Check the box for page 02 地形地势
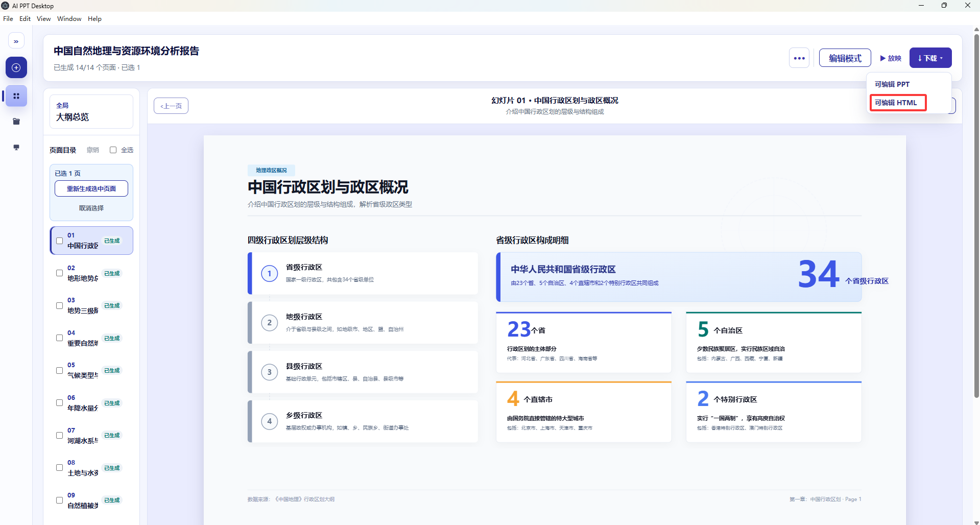 pyautogui.click(x=59, y=273)
